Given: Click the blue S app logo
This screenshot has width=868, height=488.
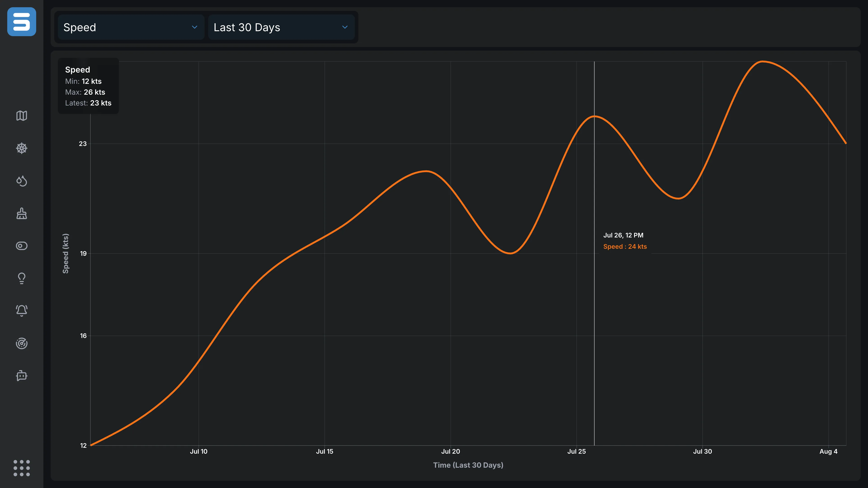Looking at the screenshot, I should 21,21.
